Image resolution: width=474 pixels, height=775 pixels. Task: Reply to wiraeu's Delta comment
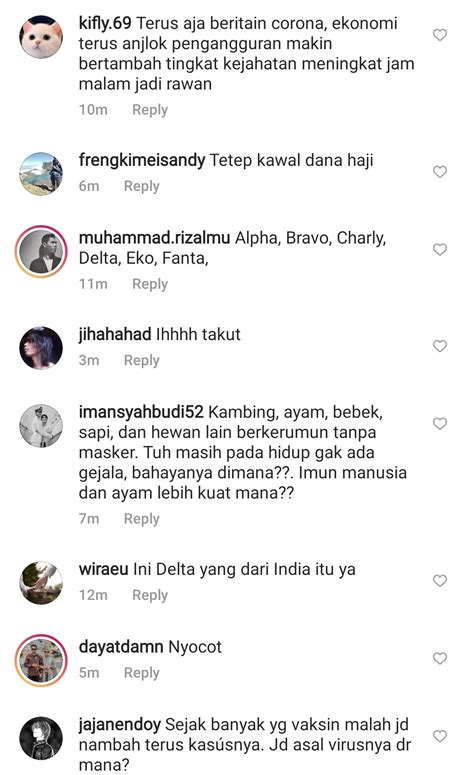coord(150,595)
